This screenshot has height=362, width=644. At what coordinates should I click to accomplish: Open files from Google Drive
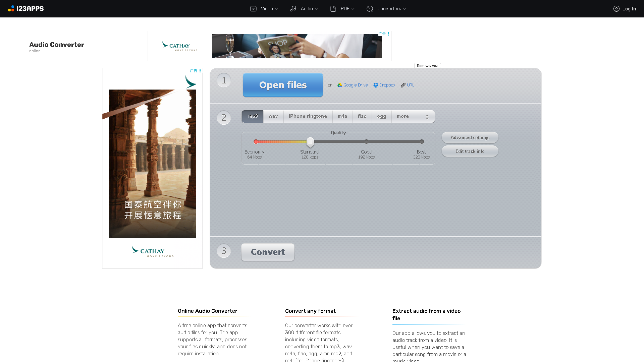352,85
